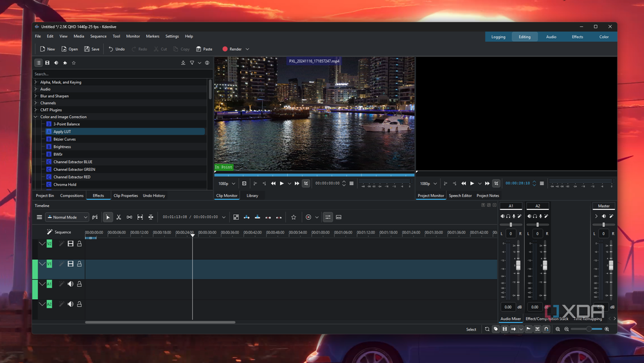Activate the Slip tool in timeline toolbar

click(140, 217)
